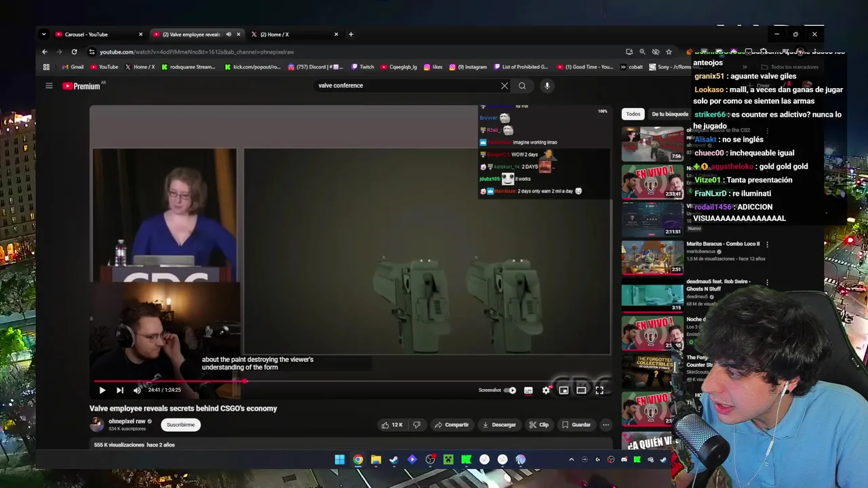The height and width of the screenshot is (488, 868).
Task: Click the search box containing valve conference
Action: coord(407,85)
